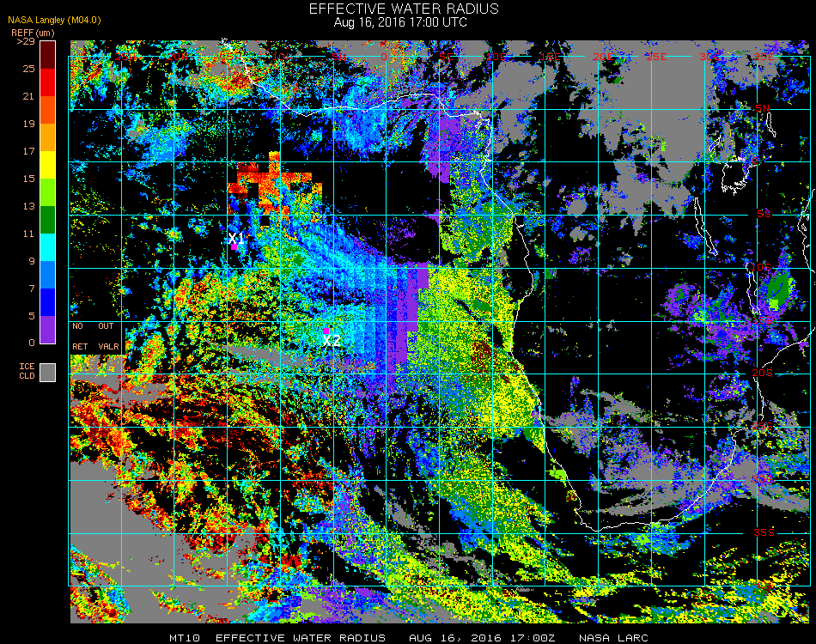
Task: Click the 'NASA LARC' footer text
Action: click(613, 638)
